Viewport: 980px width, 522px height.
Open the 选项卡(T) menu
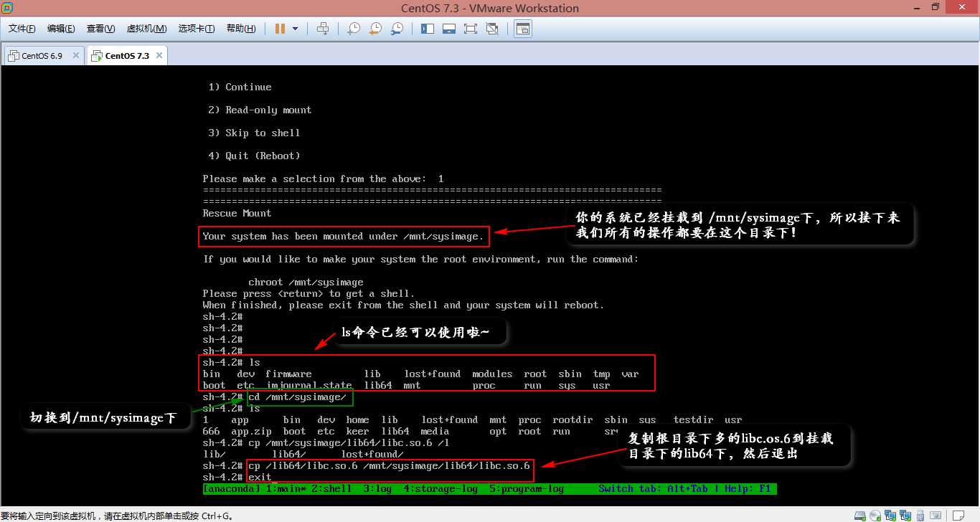pos(197,29)
